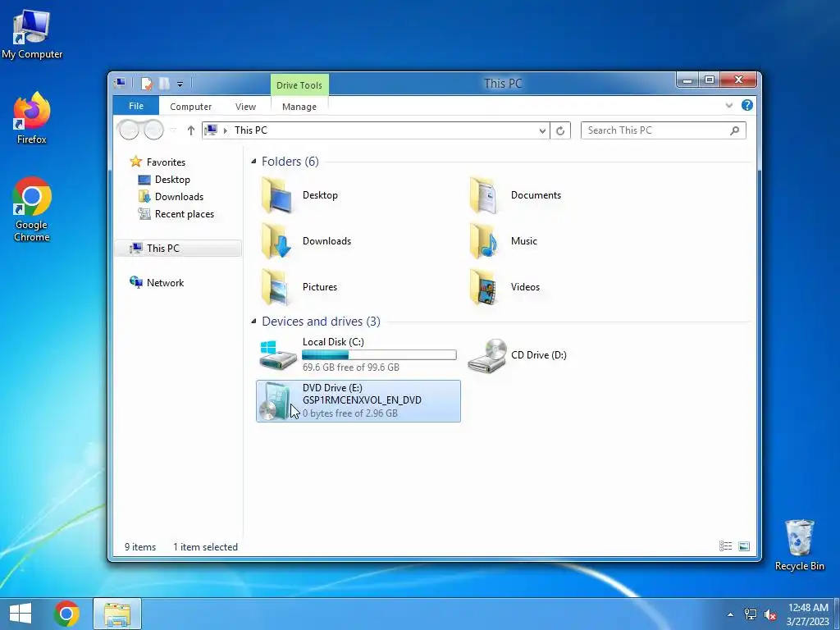This screenshot has width=840, height=630.
Task: Open the View ribbon tab
Action: click(245, 107)
